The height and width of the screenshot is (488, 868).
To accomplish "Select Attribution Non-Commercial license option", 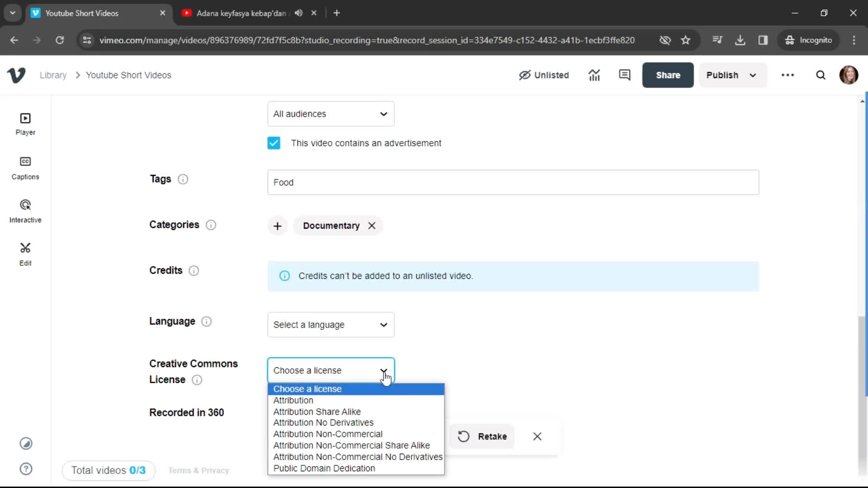I will coord(328,434).
